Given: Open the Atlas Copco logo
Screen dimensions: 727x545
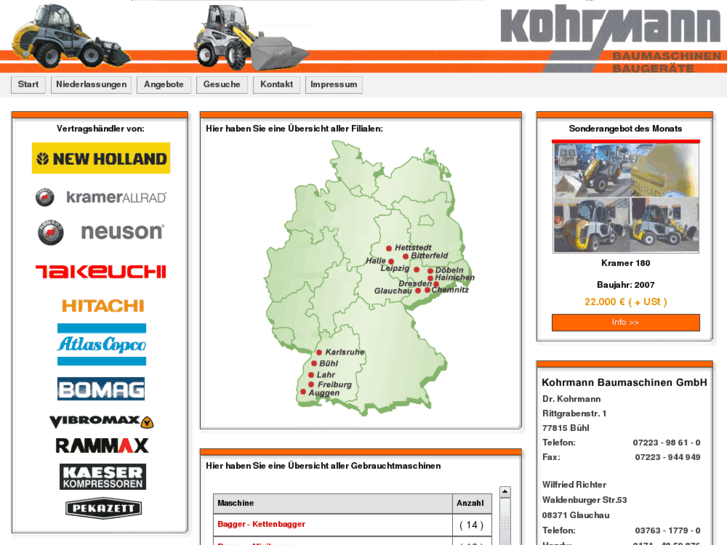Looking at the screenshot, I should 102,345.
